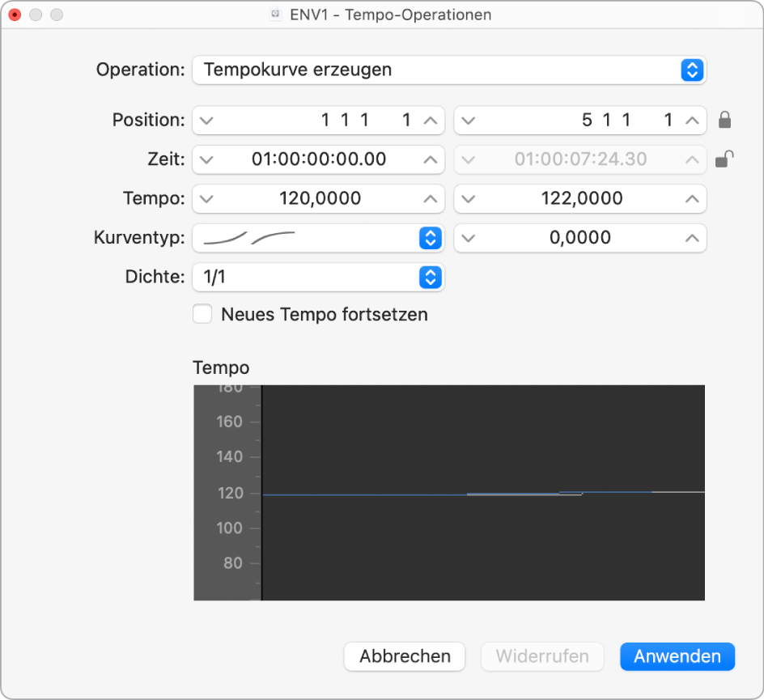Viewport: 764px width, 700px height.
Task: Click the open padlock next to the Zeit row
Action: pos(725,159)
